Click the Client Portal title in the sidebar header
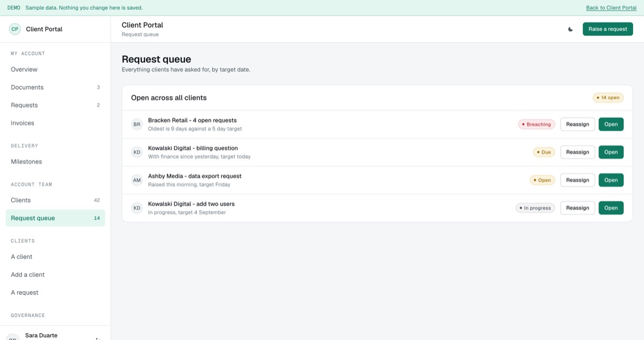 (44, 29)
